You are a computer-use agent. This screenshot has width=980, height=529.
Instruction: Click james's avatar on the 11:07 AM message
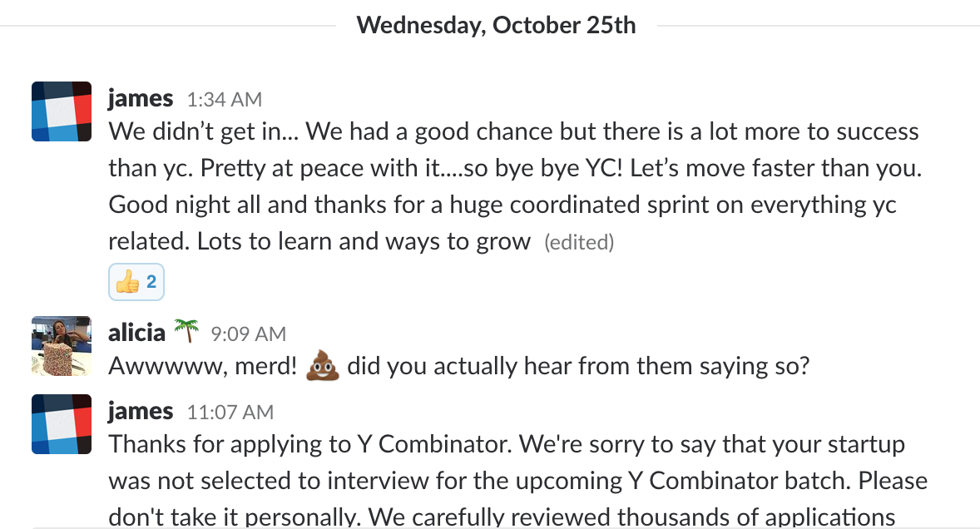[62, 424]
